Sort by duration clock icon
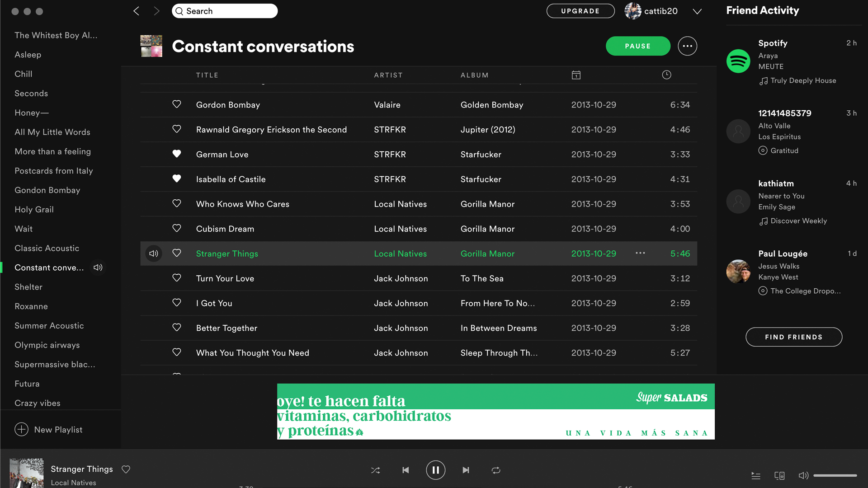This screenshot has height=488, width=868. click(x=666, y=75)
